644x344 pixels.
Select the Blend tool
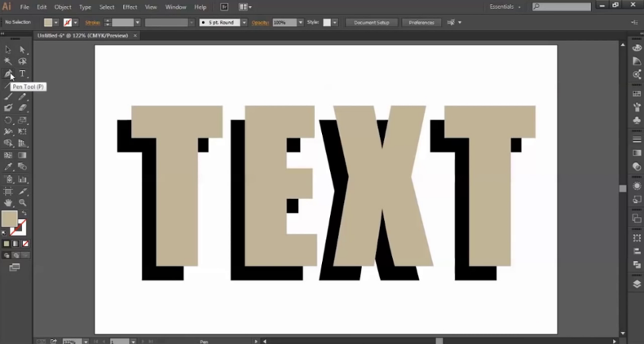coord(22,166)
